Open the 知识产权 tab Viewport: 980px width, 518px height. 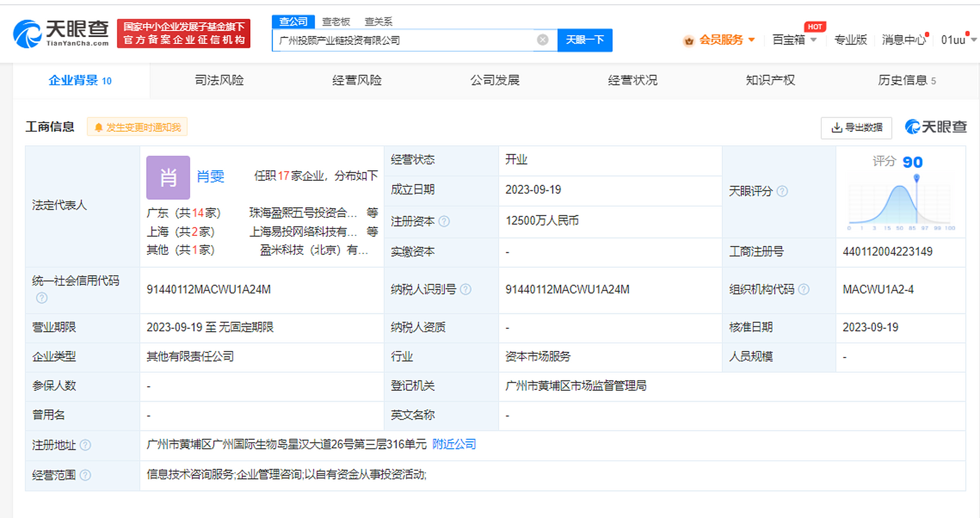pos(770,80)
